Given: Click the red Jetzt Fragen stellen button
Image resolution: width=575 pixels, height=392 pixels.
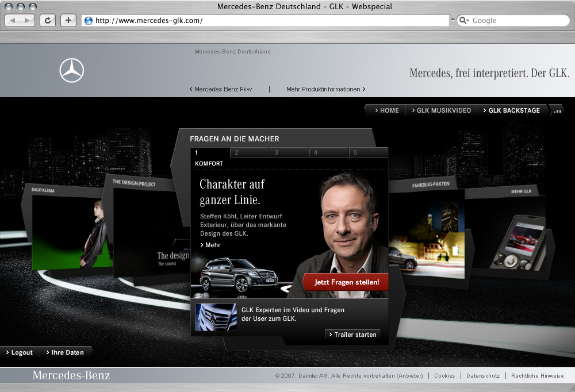Looking at the screenshot, I should coord(346,282).
